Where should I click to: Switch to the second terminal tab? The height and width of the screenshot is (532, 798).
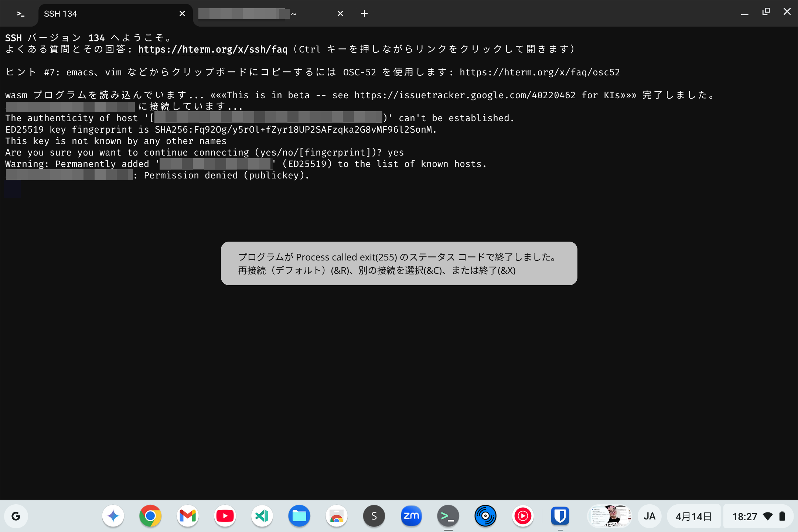(259, 14)
